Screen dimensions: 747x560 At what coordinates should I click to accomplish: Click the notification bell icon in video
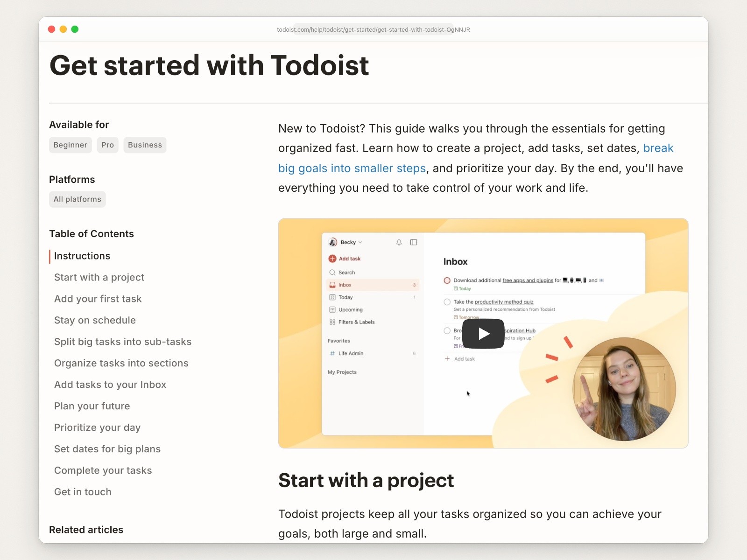click(x=399, y=242)
